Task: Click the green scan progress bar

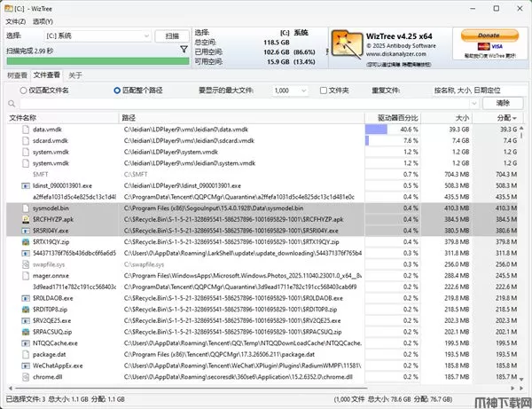Action: point(90,61)
